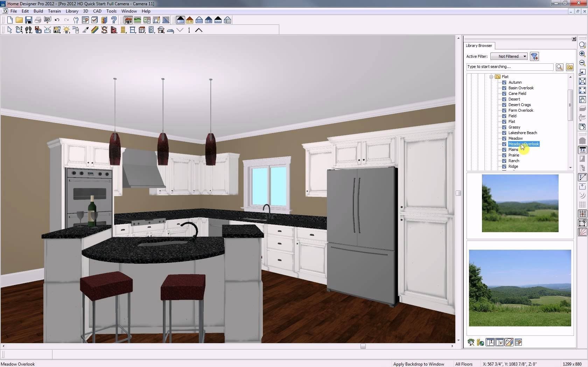Toggle the move selection pane up button
The height and width of the screenshot is (367, 588).
pos(490,342)
